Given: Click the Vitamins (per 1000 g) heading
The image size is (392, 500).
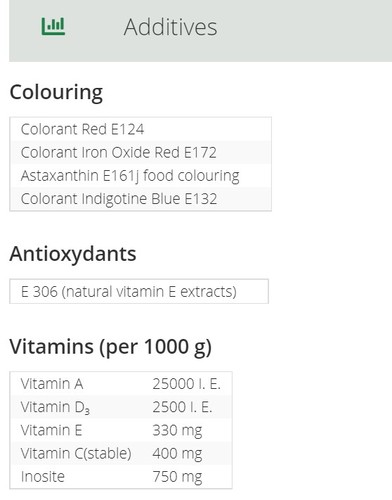Looking at the screenshot, I should click(x=111, y=347).
